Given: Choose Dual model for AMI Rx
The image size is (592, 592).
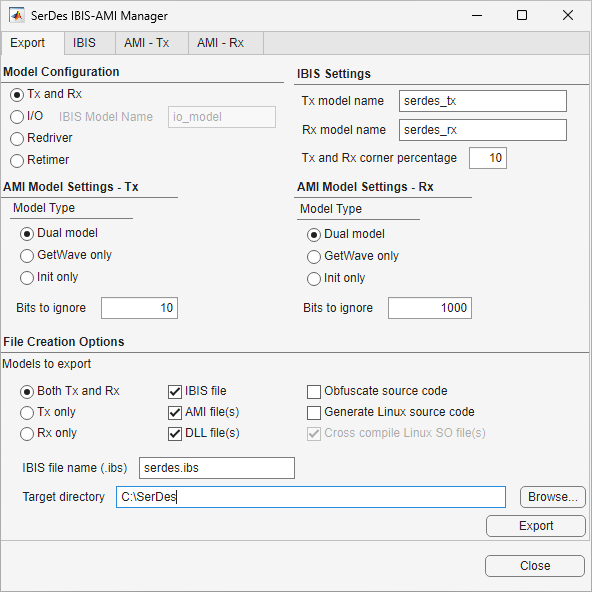Looking at the screenshot, I should (314, 235).
